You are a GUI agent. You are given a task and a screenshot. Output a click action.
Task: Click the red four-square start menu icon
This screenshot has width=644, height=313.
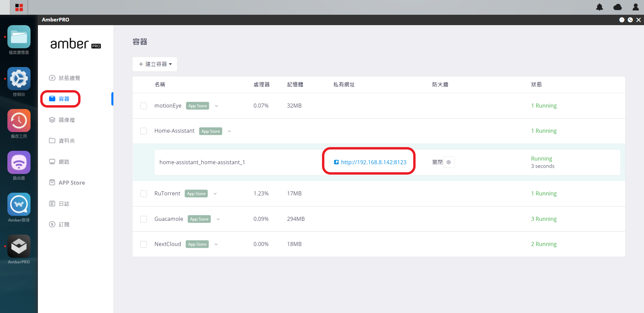click(19, 7)
